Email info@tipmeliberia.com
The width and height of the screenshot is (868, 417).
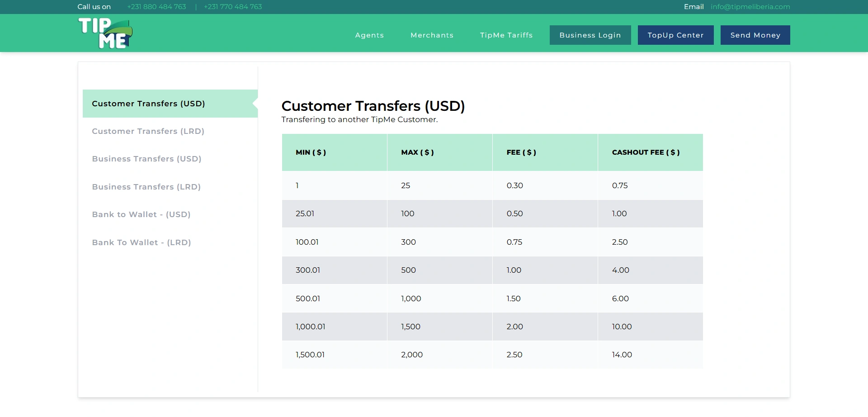pos(750,7)
